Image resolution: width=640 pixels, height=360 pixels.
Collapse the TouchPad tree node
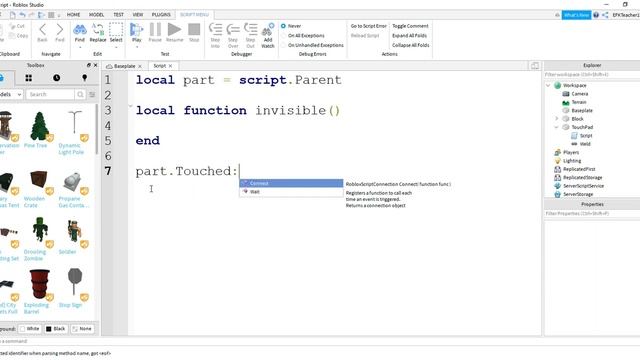tap(556, 127)
